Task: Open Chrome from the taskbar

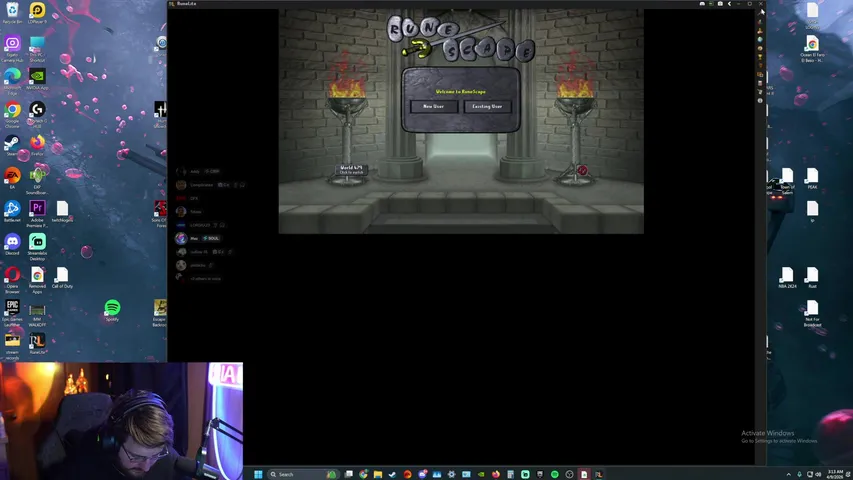Action: pos(363,474)
